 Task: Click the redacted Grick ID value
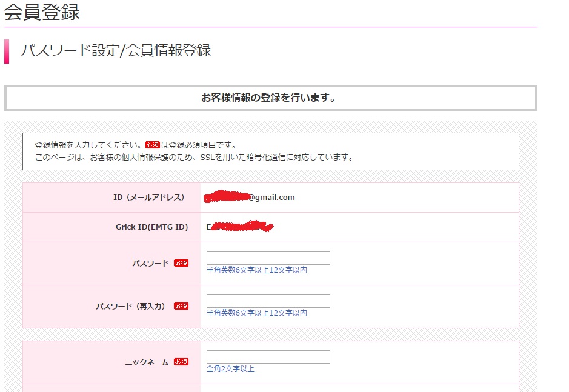(241, 227)
